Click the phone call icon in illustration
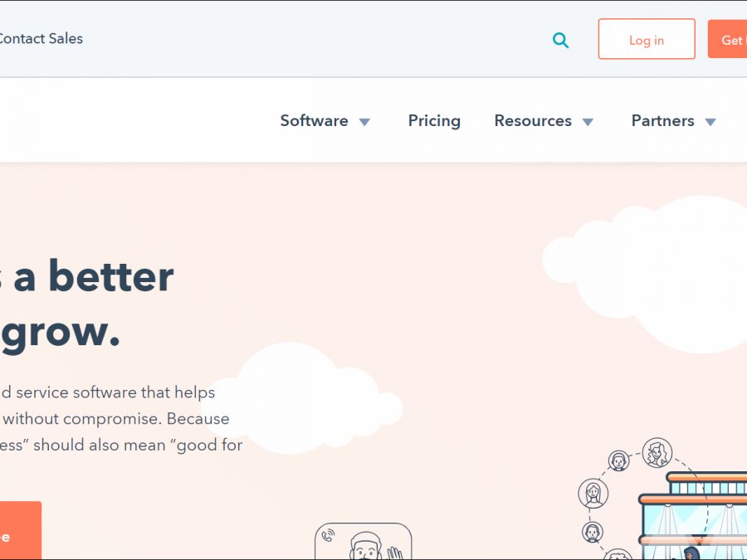Screen dimensions: 747x560 (329, 536)
